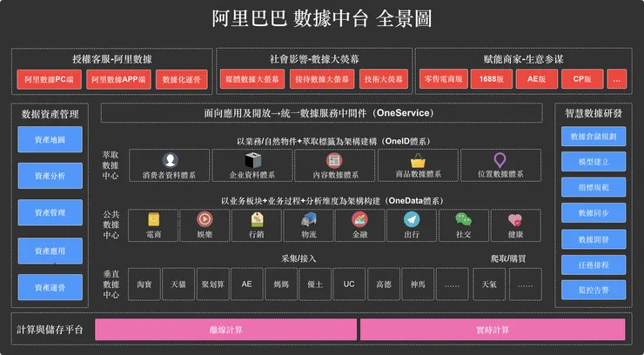The image size is (644, 355).
Task: Click the 淘寶 box
Action: click(144, 284)
